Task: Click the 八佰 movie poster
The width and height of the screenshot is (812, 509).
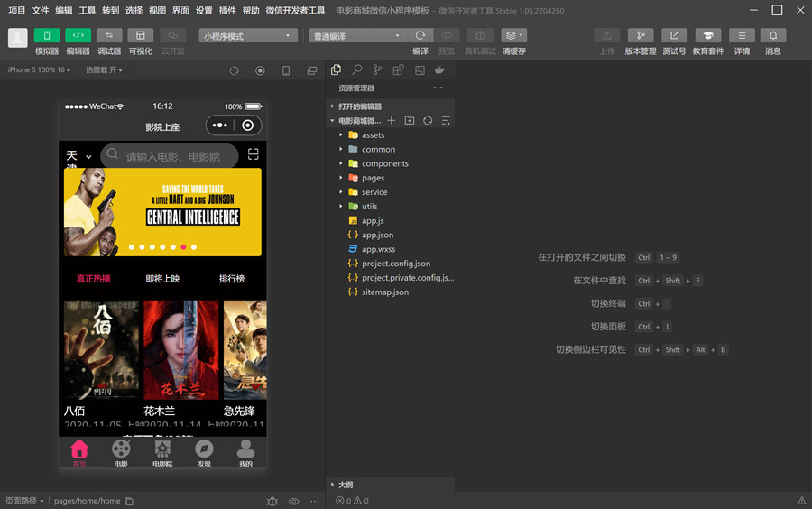Action: click(101, 349)
